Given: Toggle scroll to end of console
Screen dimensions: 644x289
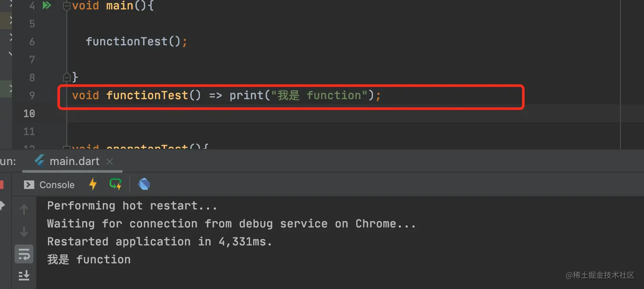Looking at the screenshot, I should coord(24,275).
